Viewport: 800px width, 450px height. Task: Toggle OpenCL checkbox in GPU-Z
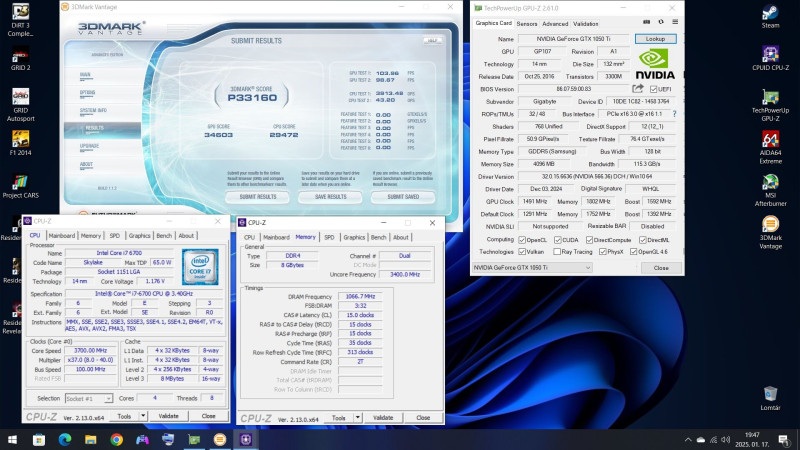(522, 240)
